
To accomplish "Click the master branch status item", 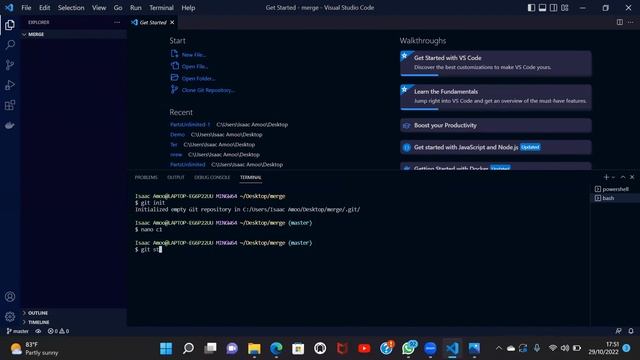I will click(18, 331).
